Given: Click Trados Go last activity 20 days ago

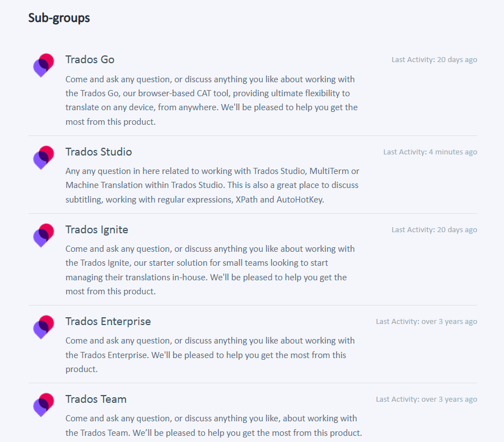Looking at the screenshot, I should [434, 60].
